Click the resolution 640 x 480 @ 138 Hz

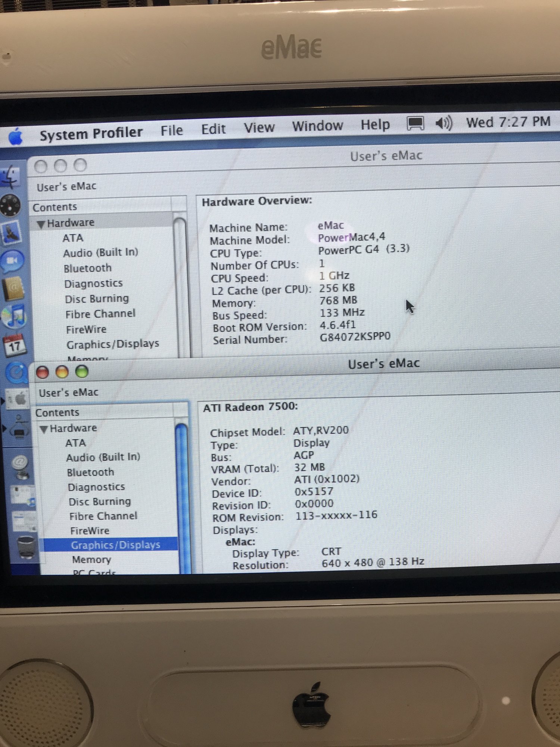coord(373,562)
